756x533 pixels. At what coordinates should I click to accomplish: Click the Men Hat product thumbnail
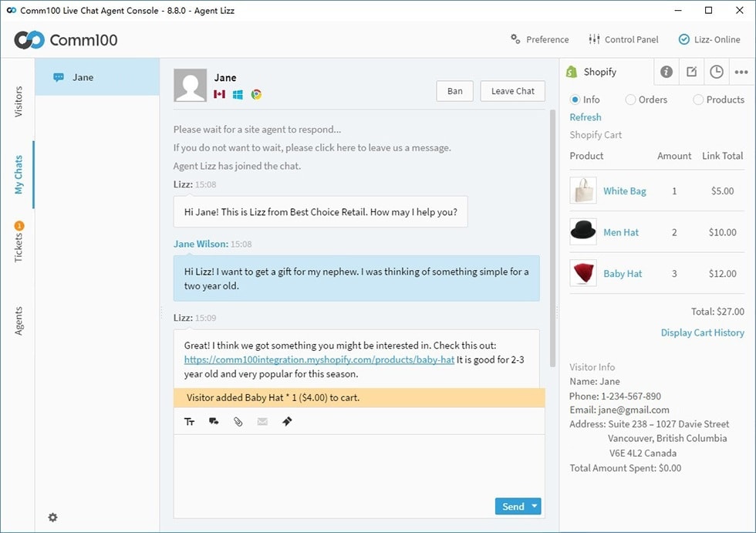coord(583,232)
